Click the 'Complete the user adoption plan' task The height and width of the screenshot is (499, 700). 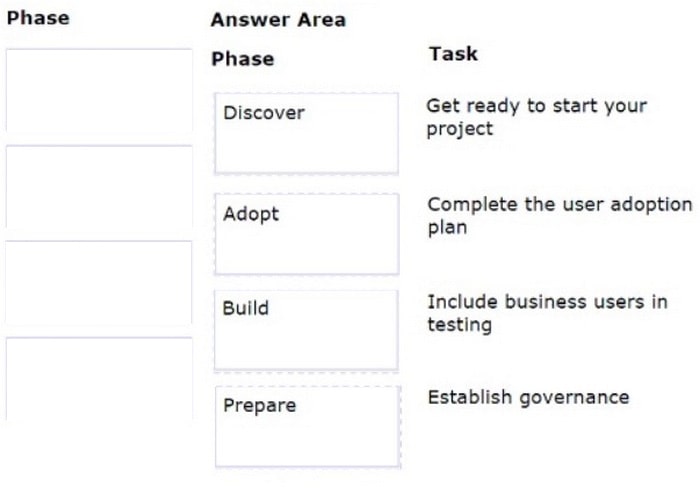pos(560,216)
